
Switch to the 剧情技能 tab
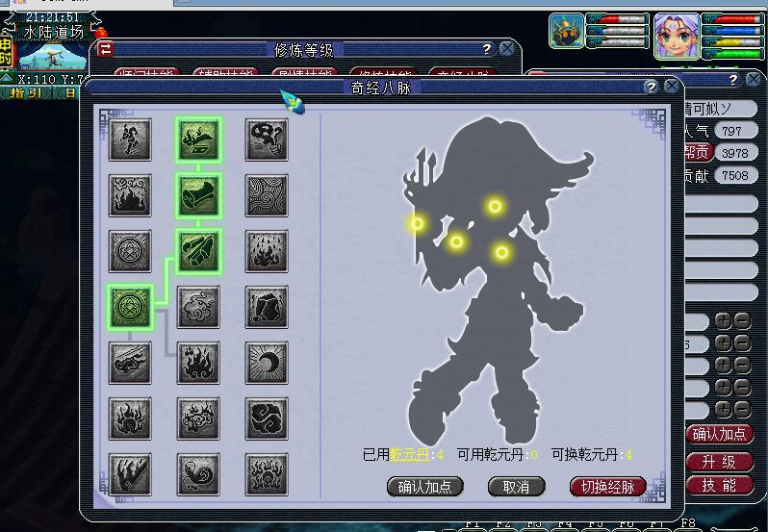[x=305, y=73]
